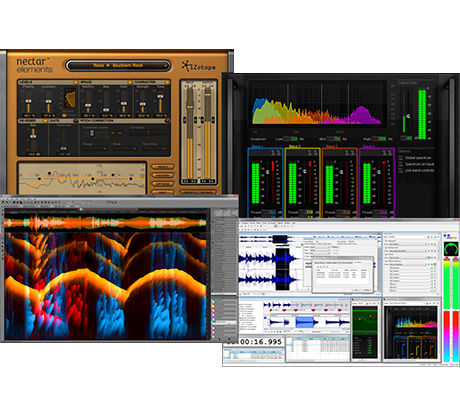Select the Output radio under the Levels histogram
Screen dimensions: 460x416
[x=64, y=115]
